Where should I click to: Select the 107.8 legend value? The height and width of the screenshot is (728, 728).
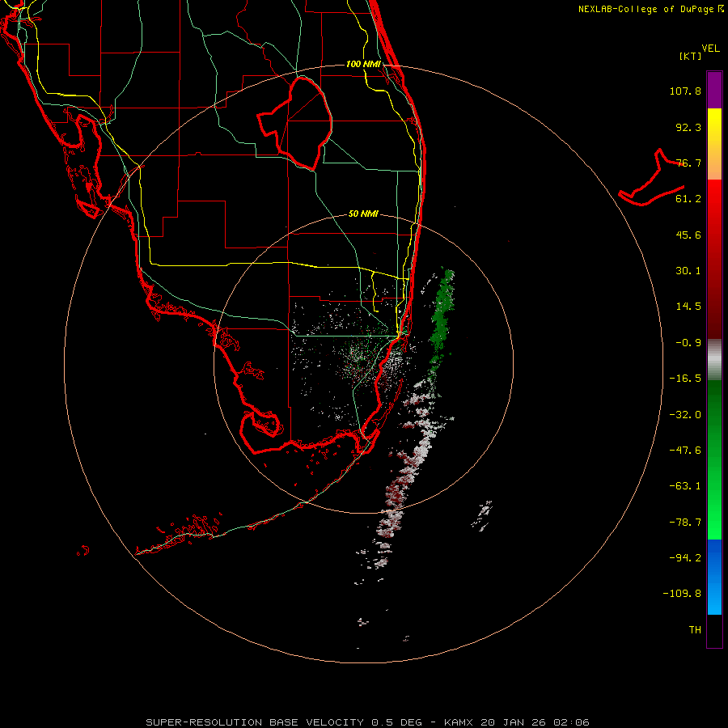[685, 91]
